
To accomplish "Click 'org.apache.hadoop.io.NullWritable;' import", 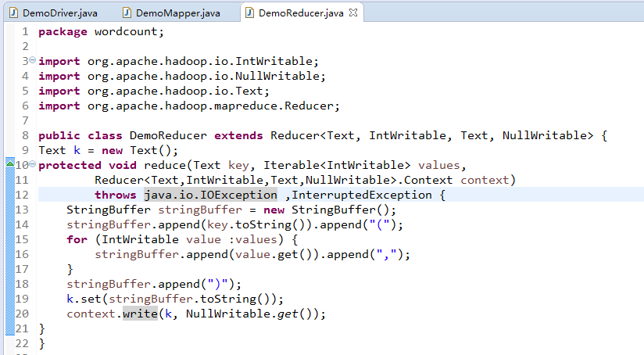I will click(x=206, y=76).
